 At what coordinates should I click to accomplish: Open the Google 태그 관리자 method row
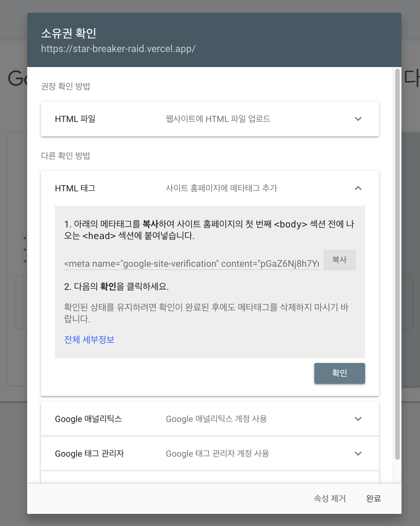point(210,453)
